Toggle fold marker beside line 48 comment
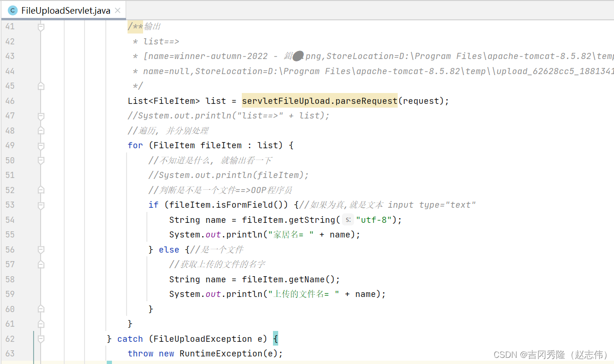The height and width of the screenshot is (364, 614). point(41,131)
